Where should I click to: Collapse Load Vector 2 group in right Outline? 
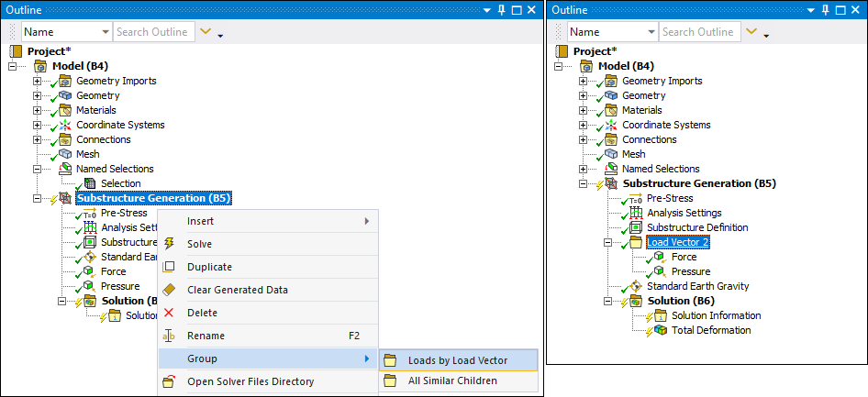607,242
